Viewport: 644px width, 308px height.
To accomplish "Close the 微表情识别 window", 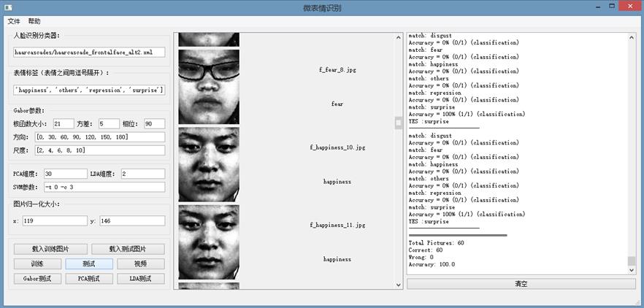I will pyautogui.click(x=632, y=5).
